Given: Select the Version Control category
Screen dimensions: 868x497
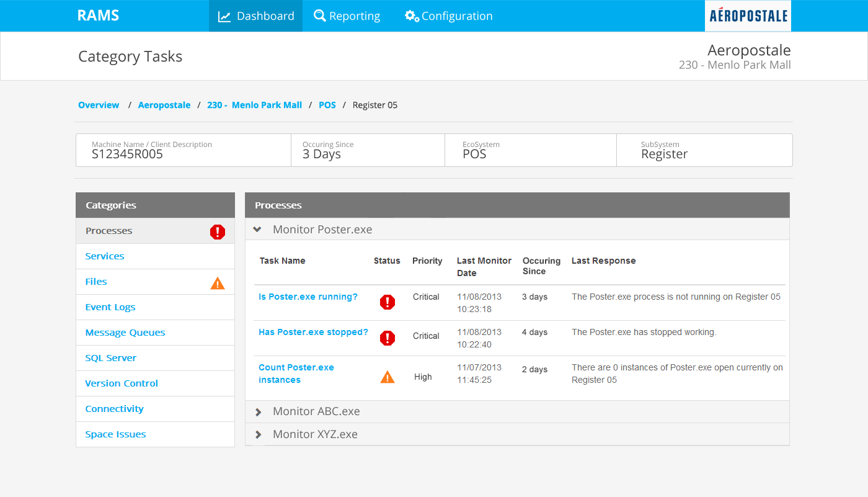Looking at the screenshot, I should [155, 383].
